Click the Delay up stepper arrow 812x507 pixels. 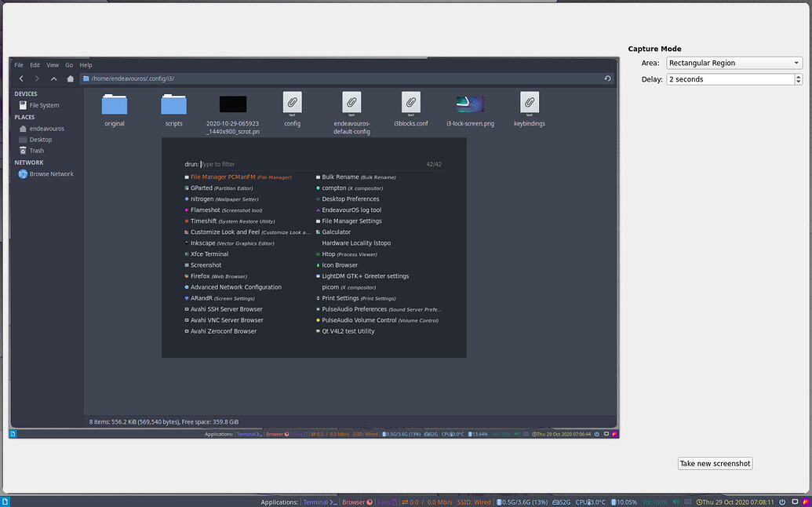coord(798,76)
